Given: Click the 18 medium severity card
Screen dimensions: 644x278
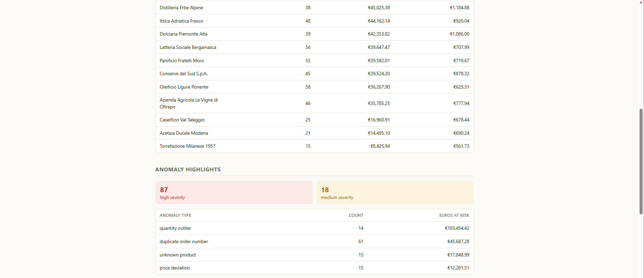Looking at the screenshot, I should (x=395, y=193).
